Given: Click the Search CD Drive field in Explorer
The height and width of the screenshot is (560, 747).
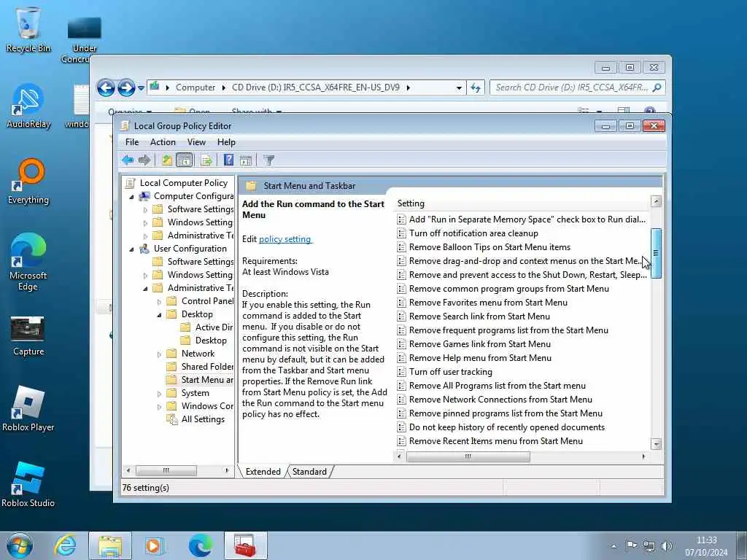Looking at the screenshot, I should point(577,87).
